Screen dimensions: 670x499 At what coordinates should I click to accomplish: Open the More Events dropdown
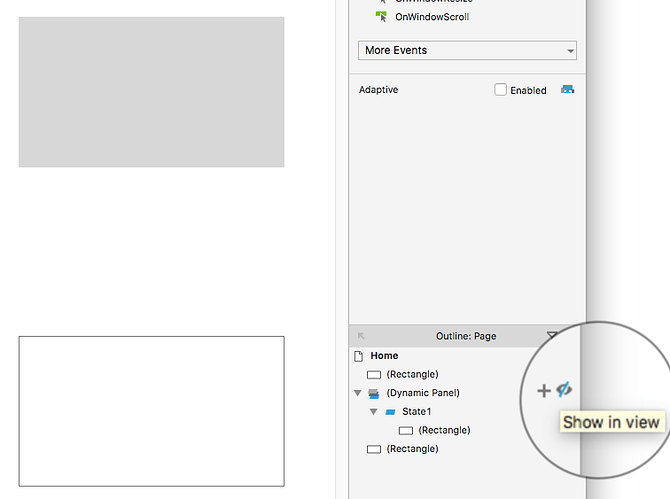[x=467, y=50]
